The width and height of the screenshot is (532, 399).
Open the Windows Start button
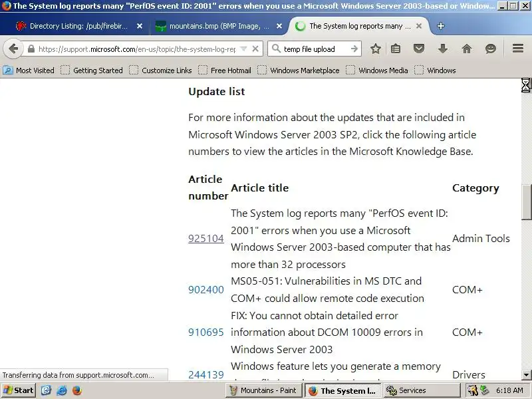[x=19, y=390]
